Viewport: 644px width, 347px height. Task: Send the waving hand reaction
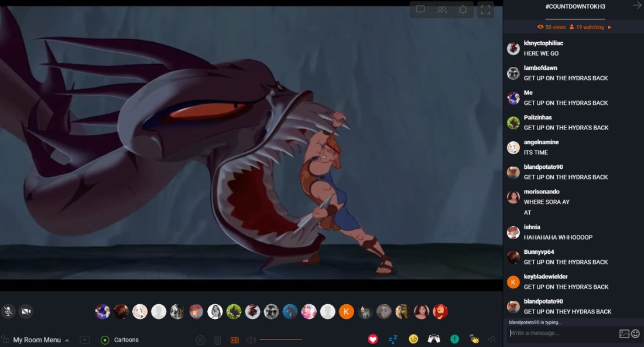474,339
